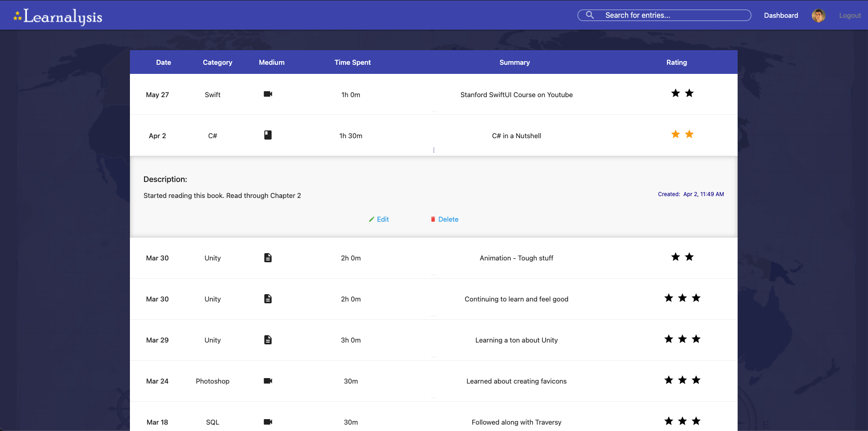
Task: Focus the Search for entries field
Action: tap(664, 15)
